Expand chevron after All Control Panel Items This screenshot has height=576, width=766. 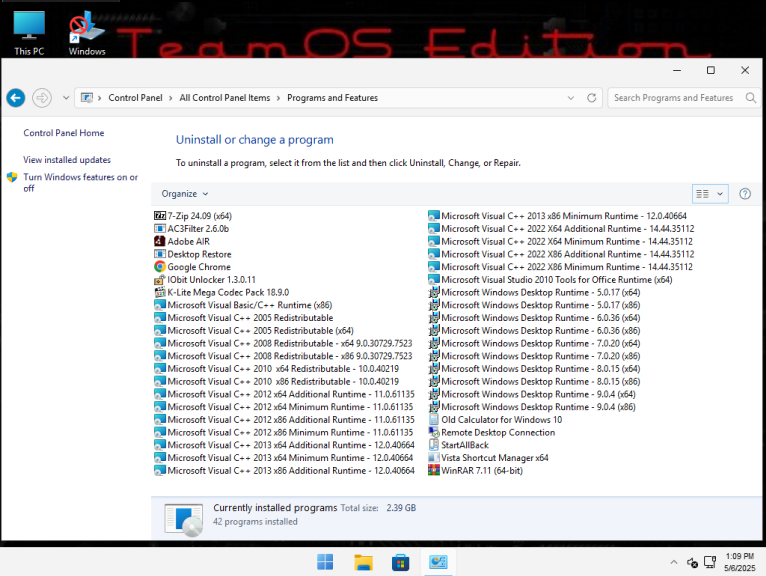point(278,98)
